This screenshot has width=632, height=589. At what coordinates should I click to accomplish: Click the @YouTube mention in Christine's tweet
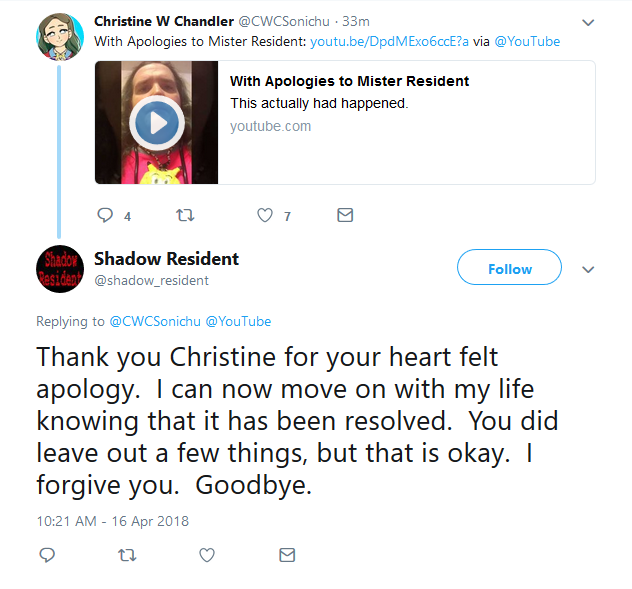pyautogui.click(x=527, y=42)
